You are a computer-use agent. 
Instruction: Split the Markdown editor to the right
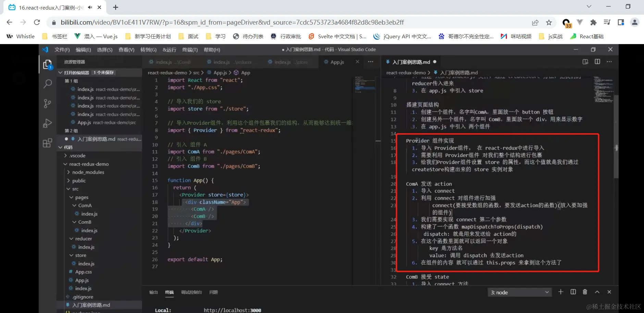tap(597, 62)
